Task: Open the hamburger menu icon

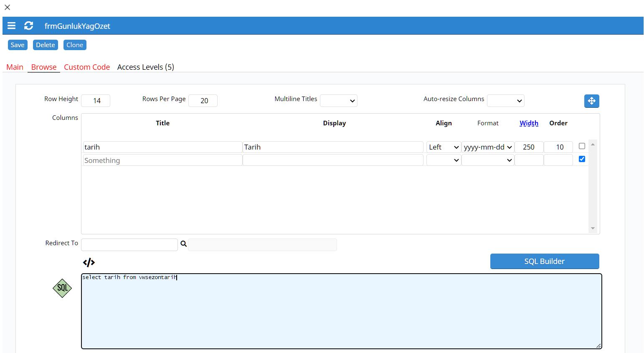Action: [x=12, y=26]
